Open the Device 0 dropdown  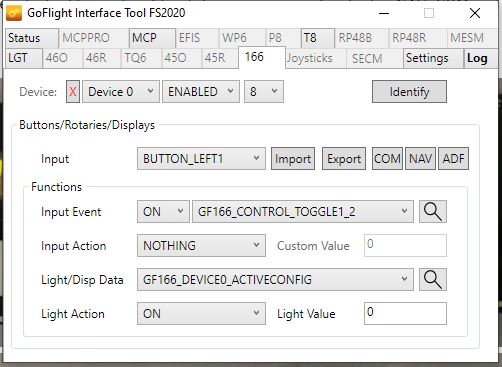click(x=121, y=91)
